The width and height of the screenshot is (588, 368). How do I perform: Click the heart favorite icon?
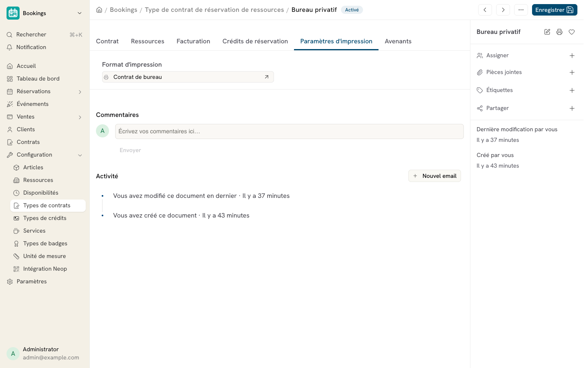[x=572, y=32]
